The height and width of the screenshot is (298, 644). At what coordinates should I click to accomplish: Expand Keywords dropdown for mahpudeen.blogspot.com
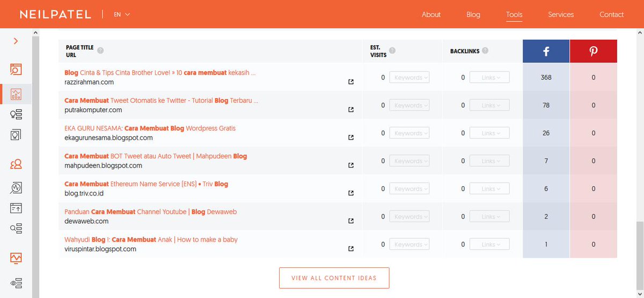pyautogui.click(x=409, y=161)
